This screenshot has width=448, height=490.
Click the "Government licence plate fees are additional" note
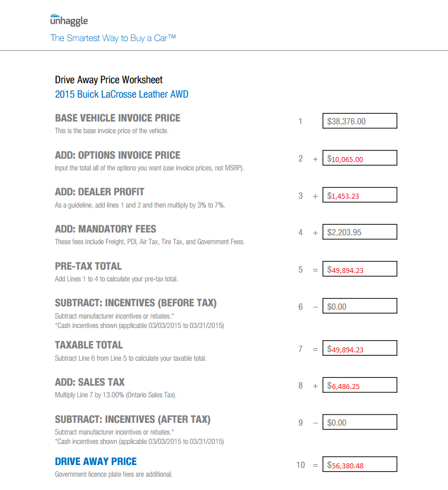[x=113, y=474]
